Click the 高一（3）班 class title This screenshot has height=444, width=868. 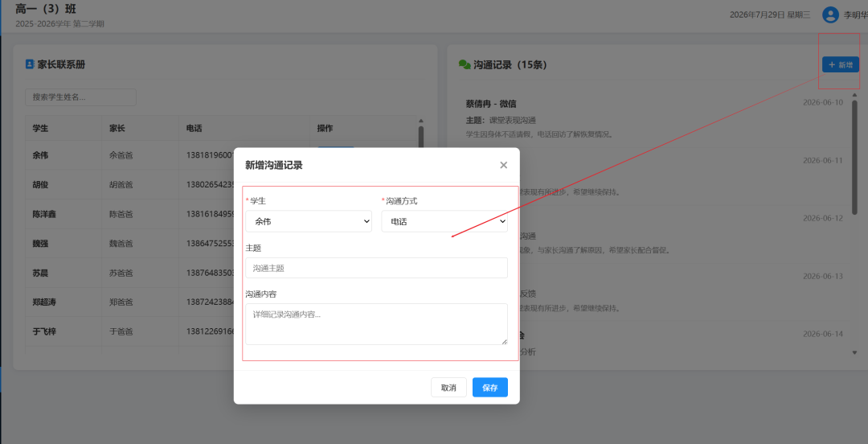click(46, 9)
